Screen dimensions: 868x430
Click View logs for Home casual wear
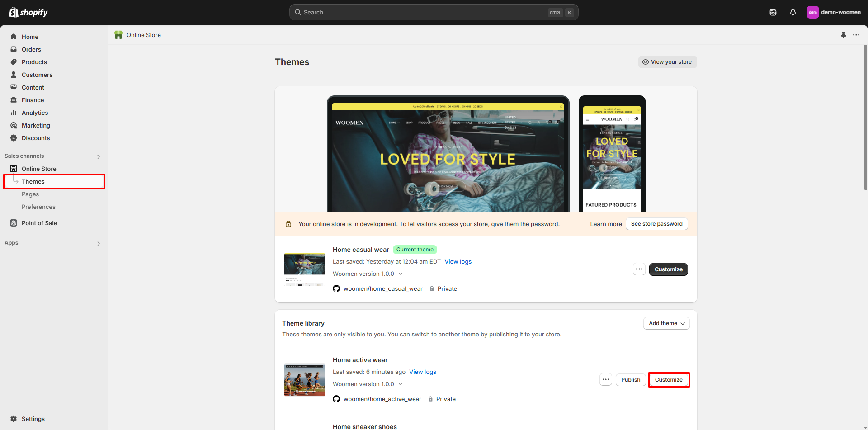[458, 262]
